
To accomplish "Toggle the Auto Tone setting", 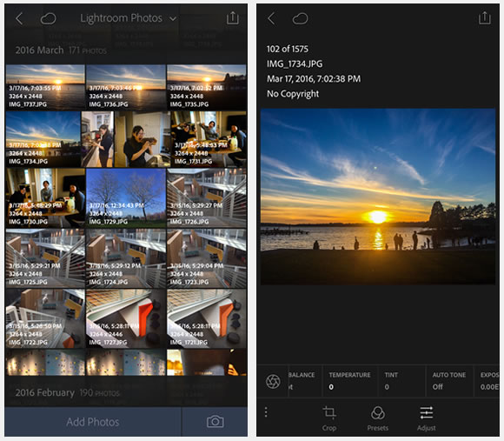I will [449, 381].
